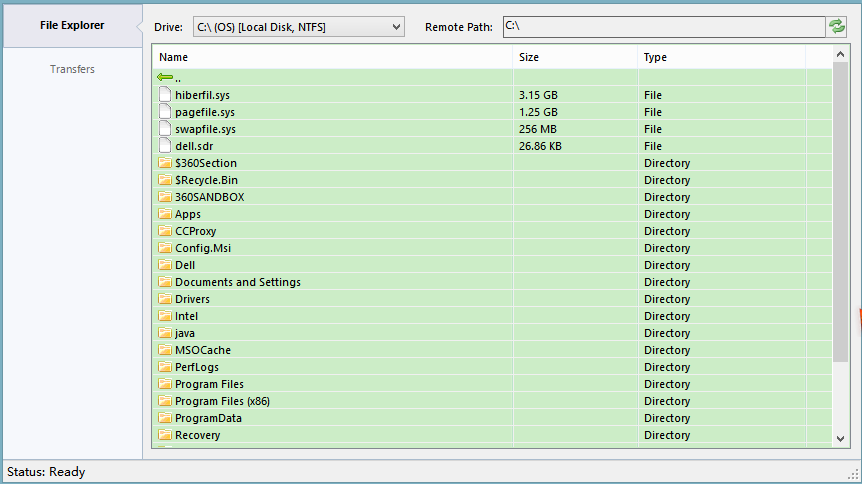This screenshot has width=862, height=484.
Task: Select the CCProxy folder name
Action: pos(195,232)
